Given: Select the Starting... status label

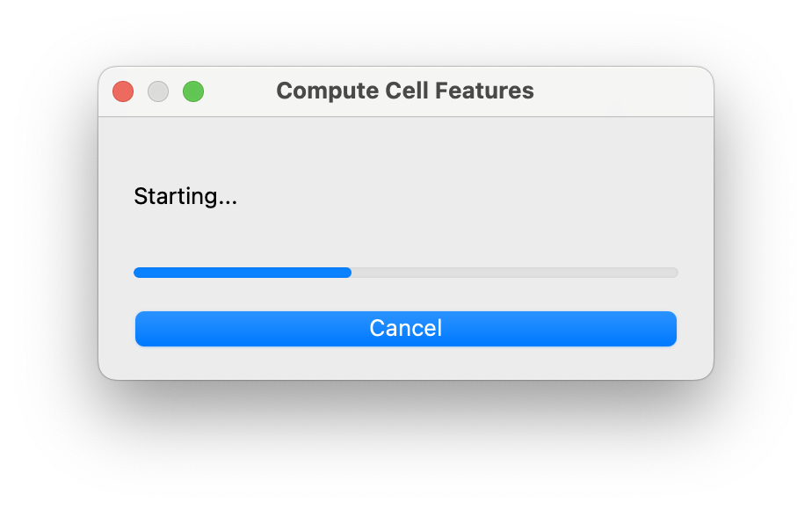Looking at the screenshot, I should click(x=185, y=196).
